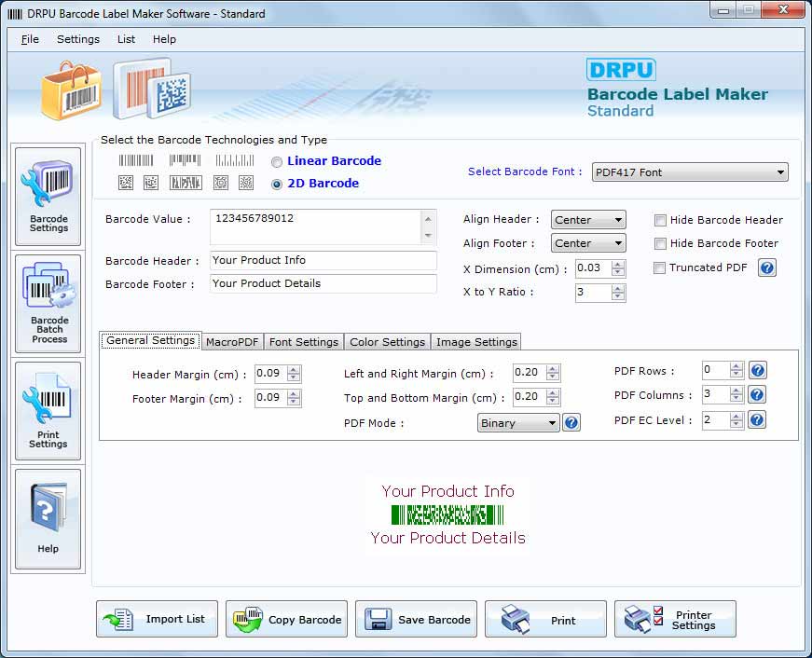812x658 pixels.
Task: Open the Settings menu
Action: [78, 39]
